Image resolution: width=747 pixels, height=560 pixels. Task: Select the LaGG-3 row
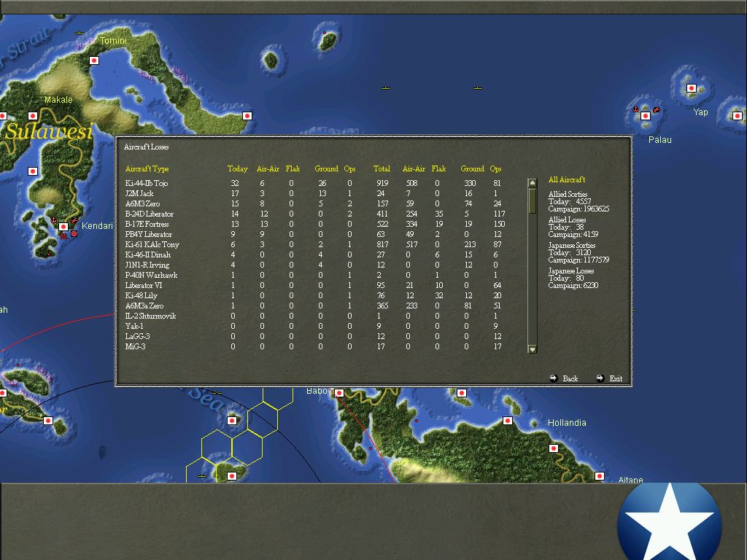pyautogui.click(x=314, y=336)
